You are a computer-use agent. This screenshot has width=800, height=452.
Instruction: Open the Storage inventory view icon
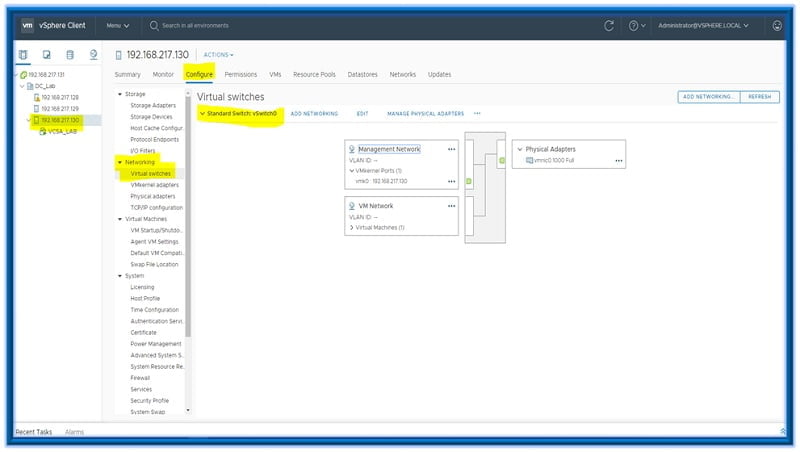click(x=70, y=54)
